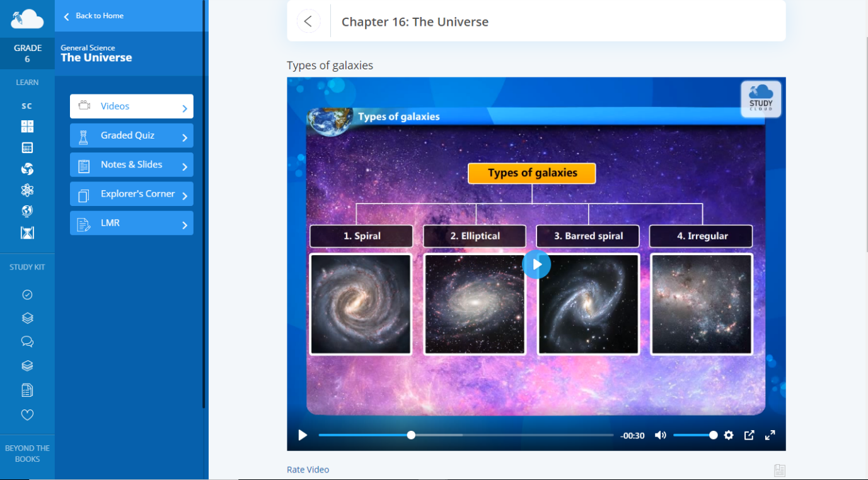Click the LEARN section label
This screenshot has width=868, height=480.
click(x=27, y=83)
